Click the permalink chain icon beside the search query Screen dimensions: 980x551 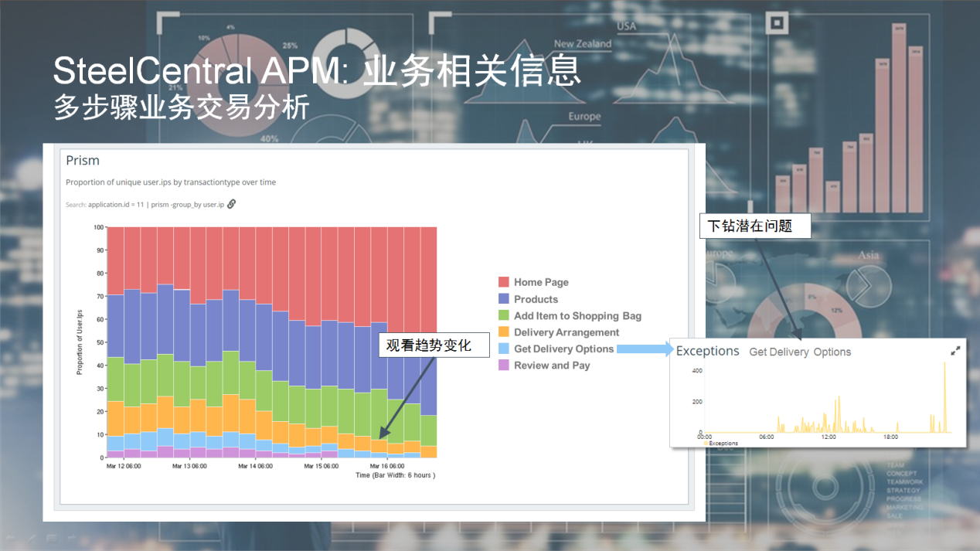coord(231,204)
